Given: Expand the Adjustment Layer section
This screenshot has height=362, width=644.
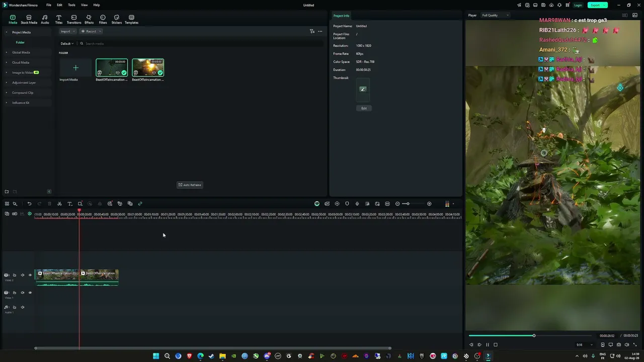Looking at the screenshot, I should [x=7, y=82].
